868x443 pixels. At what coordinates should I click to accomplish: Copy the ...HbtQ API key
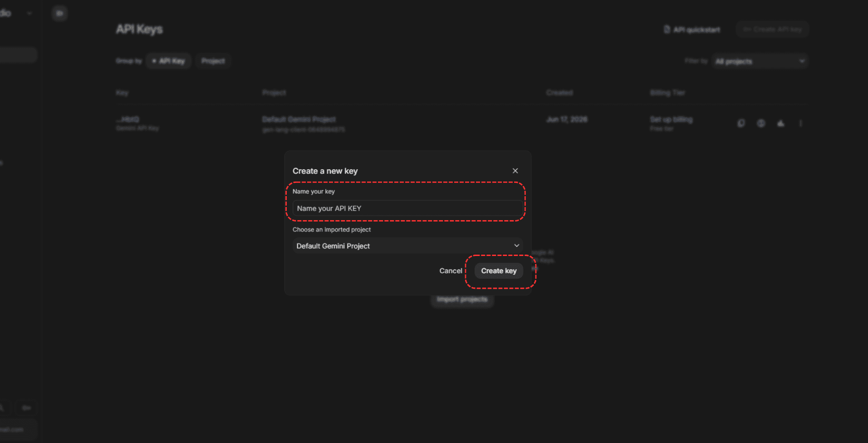pos(741,123)
